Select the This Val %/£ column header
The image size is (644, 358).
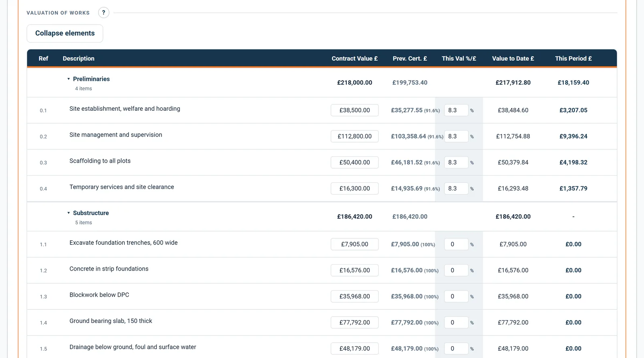click(x=459, y=59)
